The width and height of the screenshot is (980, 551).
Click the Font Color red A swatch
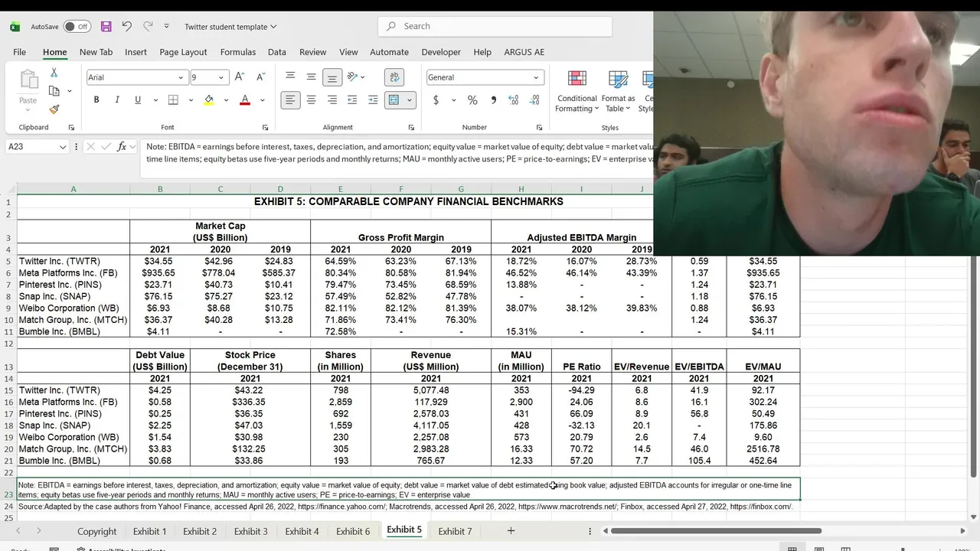coord(245,100)
